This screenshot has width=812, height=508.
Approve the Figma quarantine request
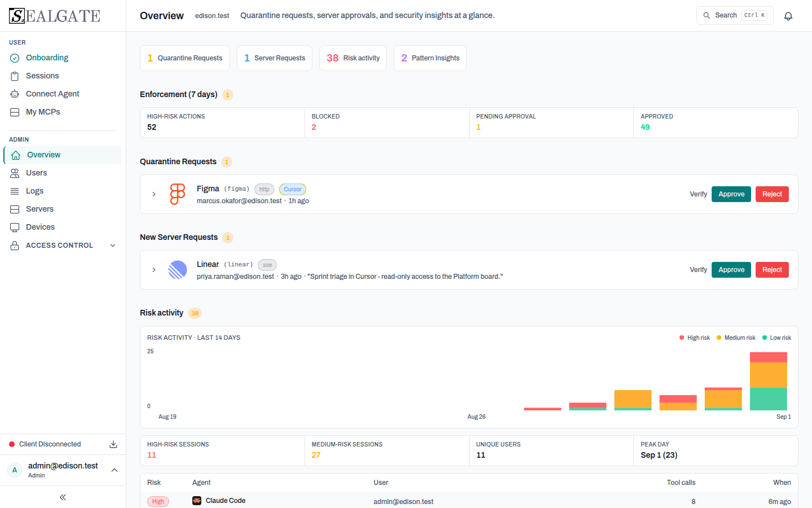point(731,194)
